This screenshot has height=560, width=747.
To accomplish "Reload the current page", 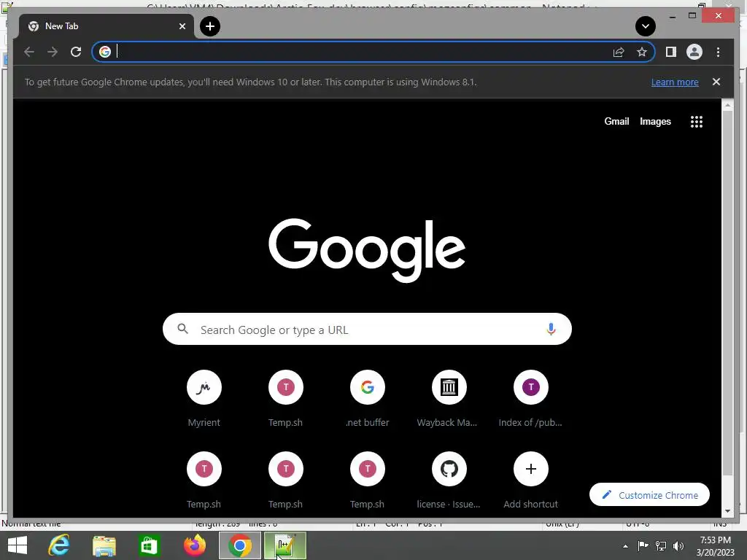I will 76,52.
